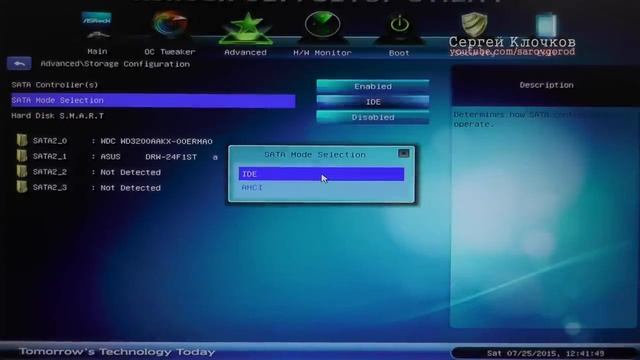Click the Advanced tab label
This screenshot has height=360, width=640.
coord(245,52)
